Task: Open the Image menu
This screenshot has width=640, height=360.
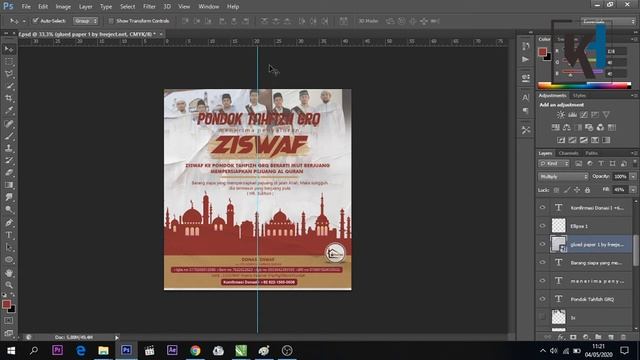Action: [63, 7]
